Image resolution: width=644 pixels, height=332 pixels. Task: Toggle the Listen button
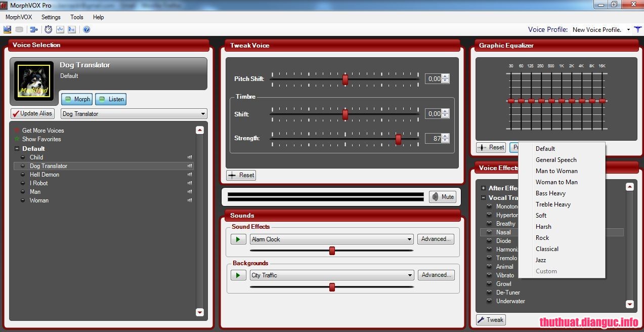click(x=111, y=99)
